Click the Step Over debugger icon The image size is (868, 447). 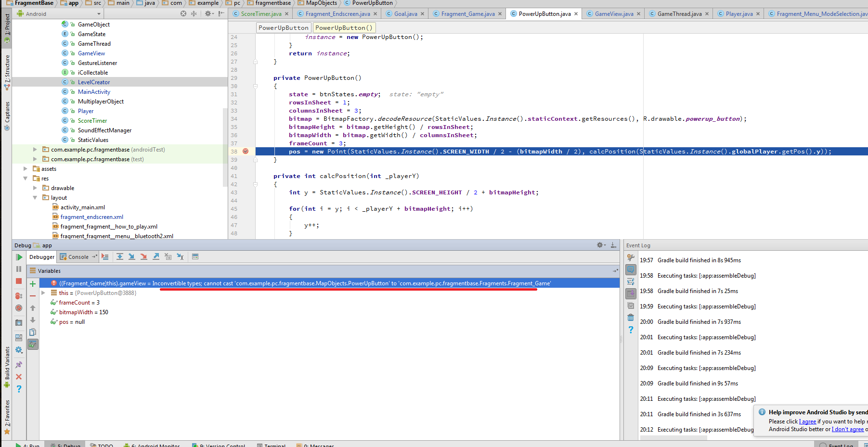coord(120,257)
